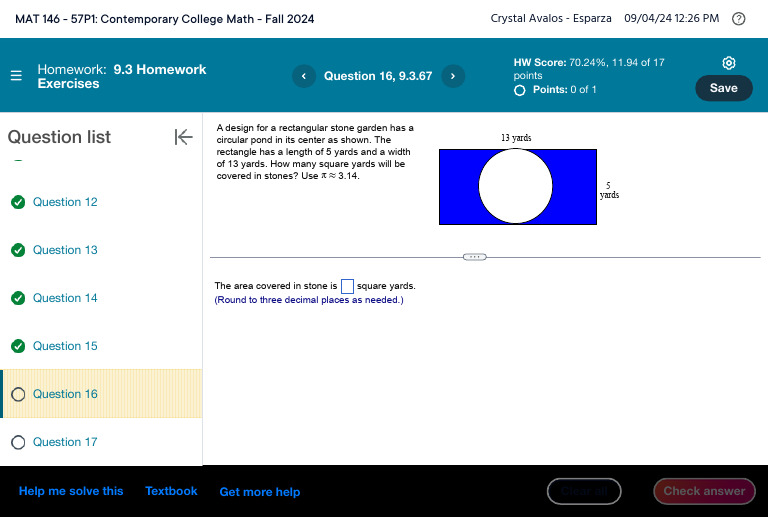
Task: Click the area answer input box
Action: tap(347, 286)
